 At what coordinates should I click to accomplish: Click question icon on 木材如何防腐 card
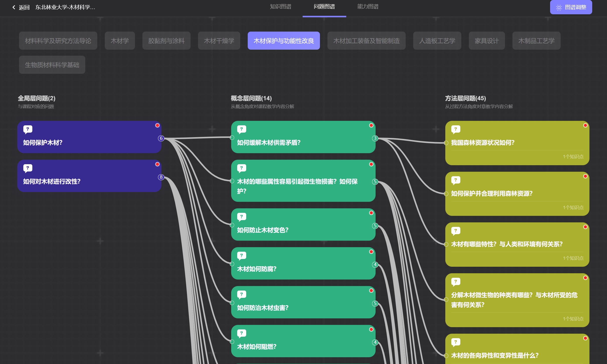[241, 256]
